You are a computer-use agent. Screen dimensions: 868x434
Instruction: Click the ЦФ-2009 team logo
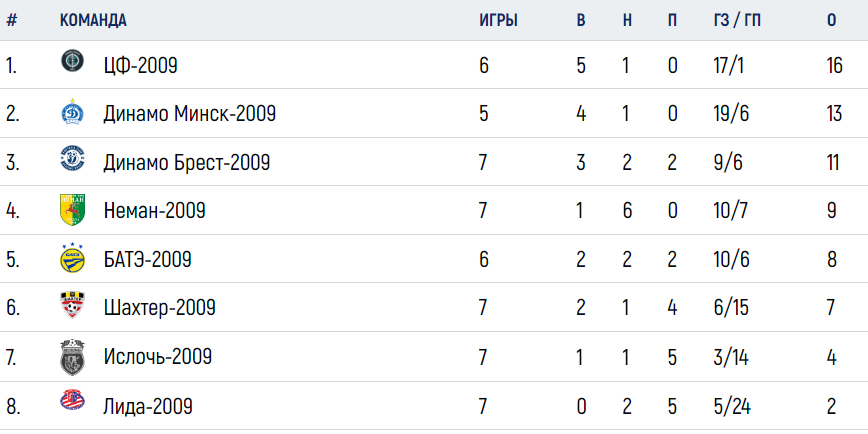pyautogui.click(x=72, y=60)
